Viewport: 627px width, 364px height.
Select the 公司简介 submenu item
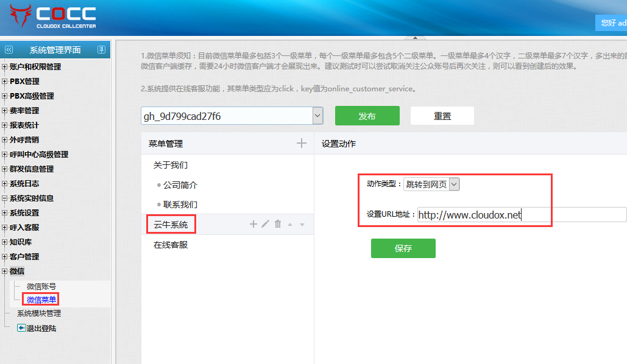pyautogui.click(x=180, y=185)
